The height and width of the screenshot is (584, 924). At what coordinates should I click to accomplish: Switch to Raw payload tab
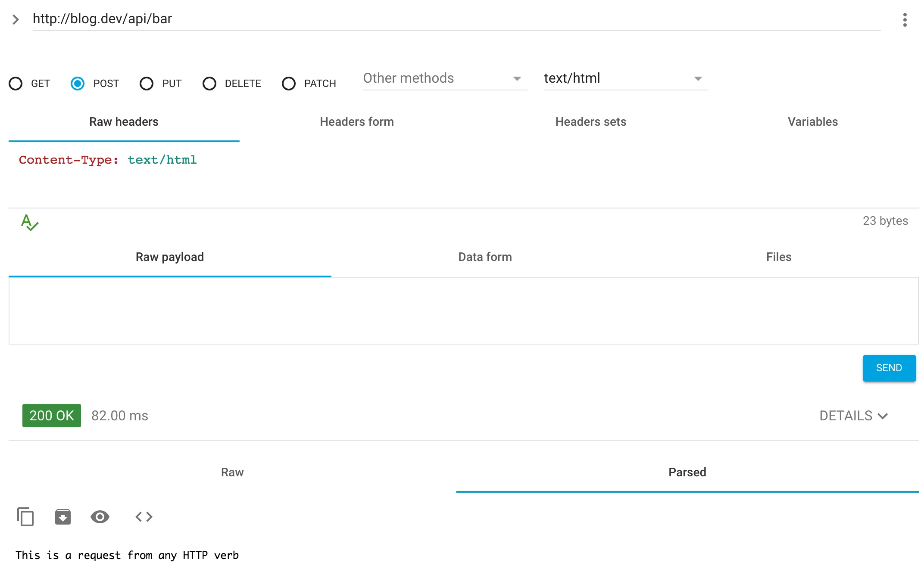point(170,257)
